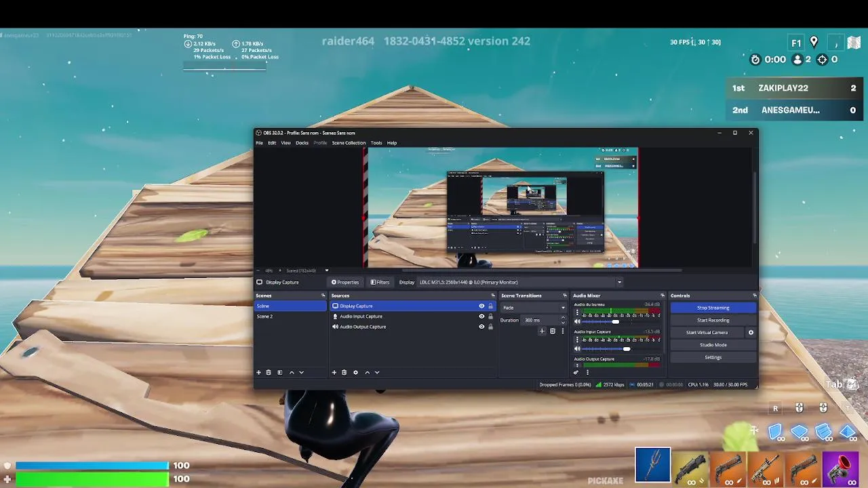This screenshot has width=868, height=488.
Task: Select Scene 2 in Scenes list
Action: point(291,317)
